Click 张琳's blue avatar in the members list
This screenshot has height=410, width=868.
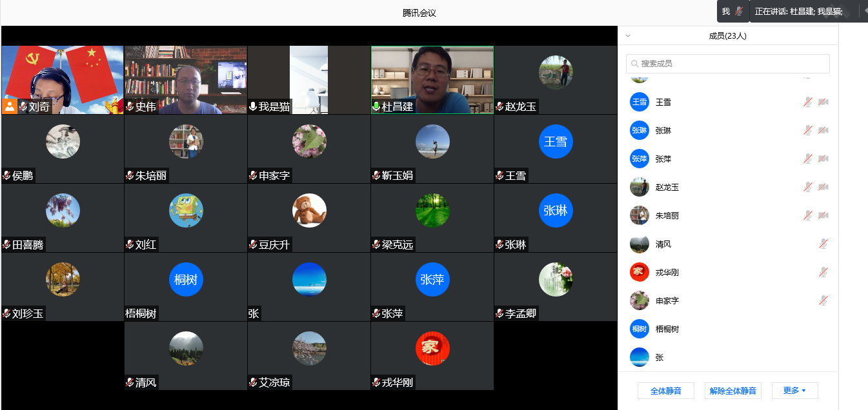[640, 130]
